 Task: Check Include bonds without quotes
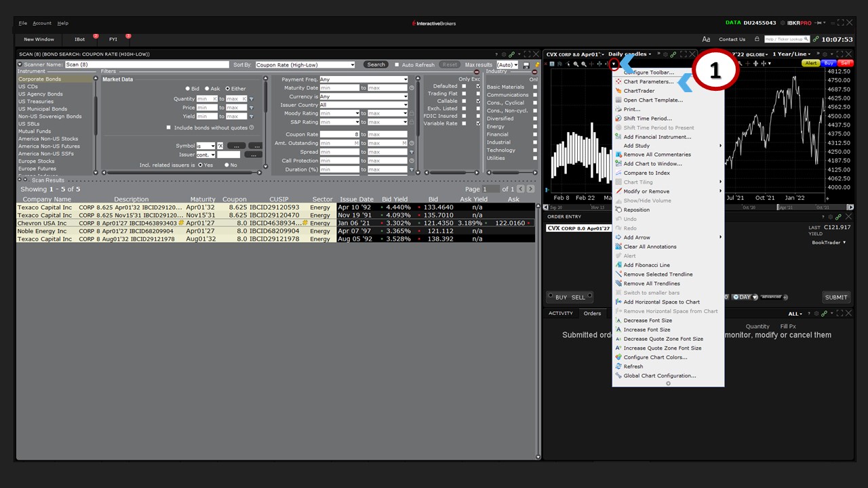pos(169,127)
